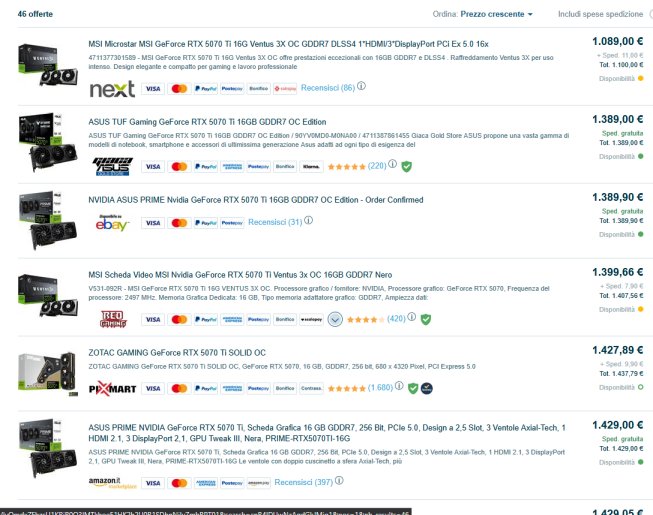Click the price 1.427,89 €
Viewport: 653px width, 515px height.
click(618, 350)
